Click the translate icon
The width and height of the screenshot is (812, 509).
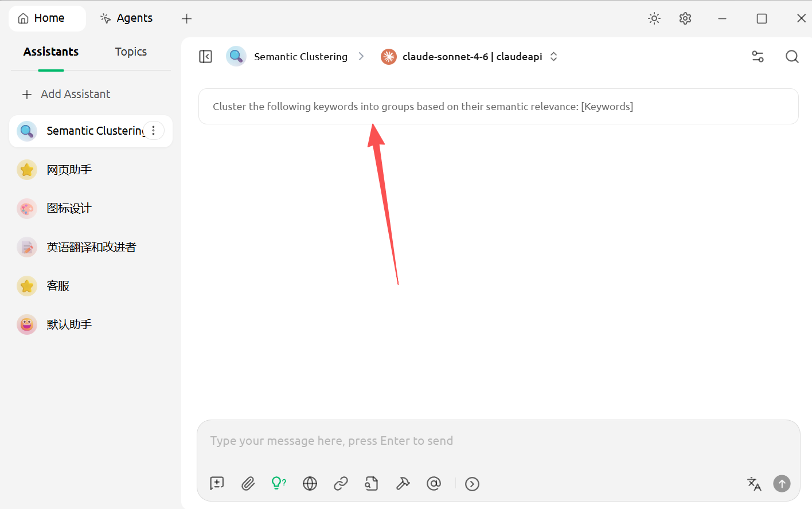[754, 484]
